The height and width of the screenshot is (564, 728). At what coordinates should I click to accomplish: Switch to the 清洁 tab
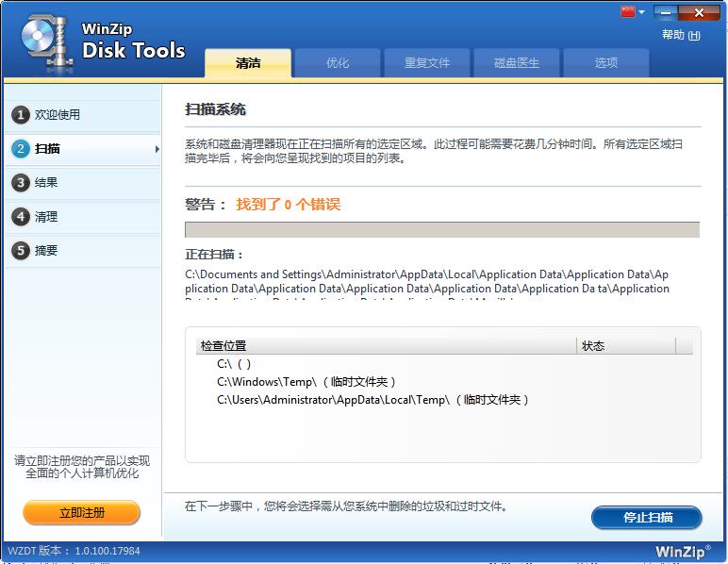[248, 62]
